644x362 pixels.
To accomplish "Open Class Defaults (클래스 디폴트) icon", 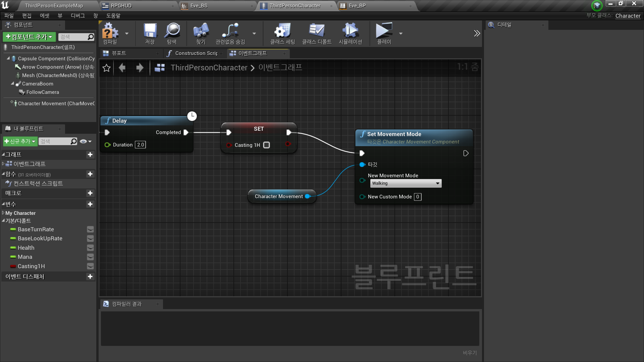I will point(316,31).
